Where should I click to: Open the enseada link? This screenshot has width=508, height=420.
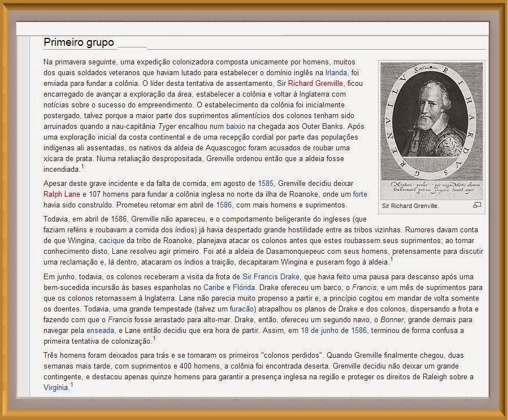pyautogui.click(x=101, y=331)
